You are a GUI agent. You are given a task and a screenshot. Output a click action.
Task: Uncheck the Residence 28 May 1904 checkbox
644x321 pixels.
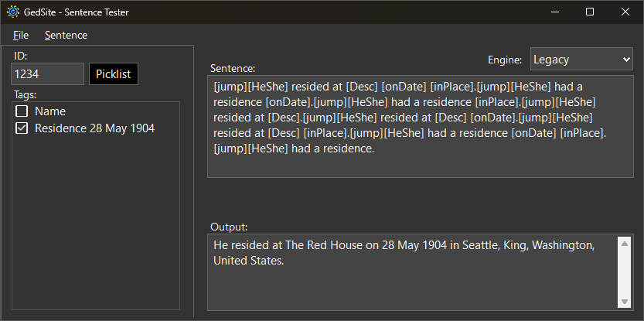22,128
